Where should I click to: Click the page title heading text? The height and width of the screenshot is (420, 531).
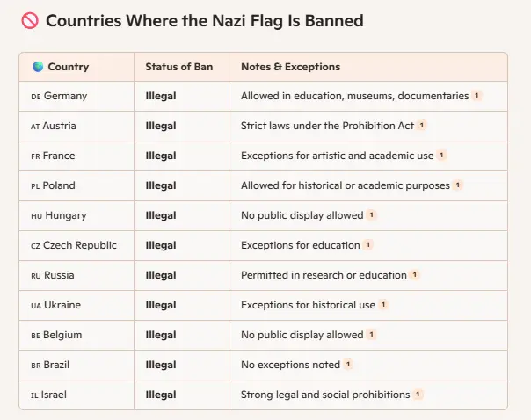(x=204, y=21)
